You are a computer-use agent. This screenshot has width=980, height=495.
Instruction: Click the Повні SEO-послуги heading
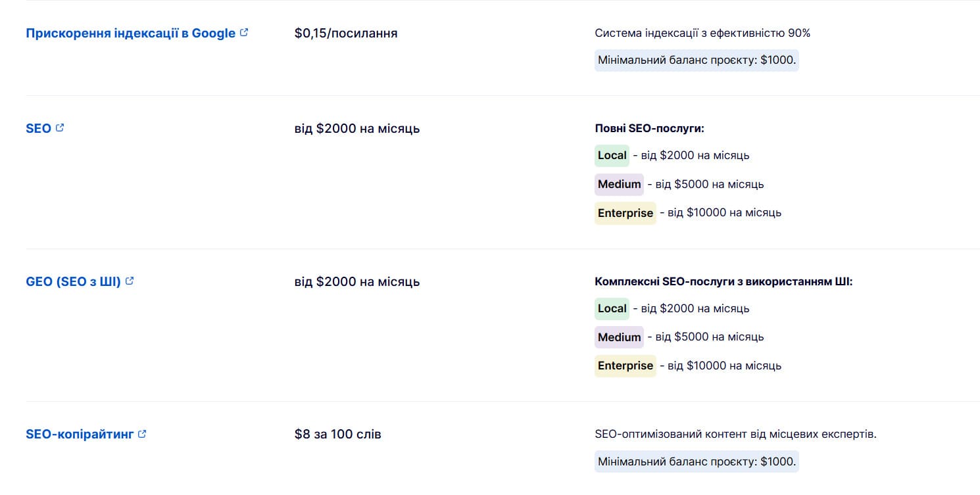pos(649,128)
